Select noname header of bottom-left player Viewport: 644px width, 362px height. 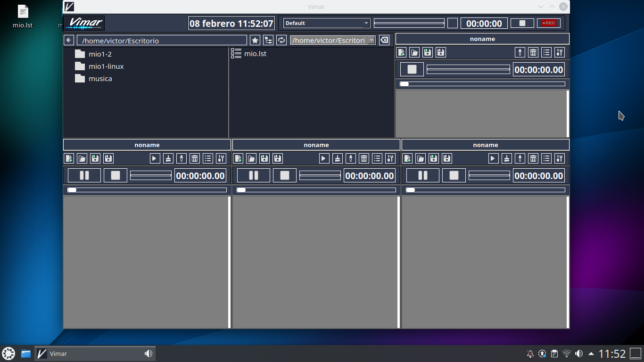point(147,145)
